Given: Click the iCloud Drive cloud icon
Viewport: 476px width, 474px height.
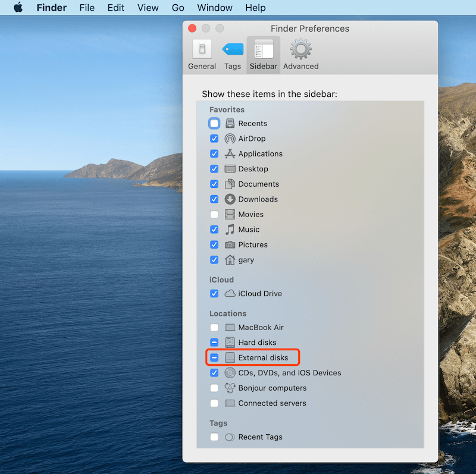Looking at the screenshot, I should [230, 293].
